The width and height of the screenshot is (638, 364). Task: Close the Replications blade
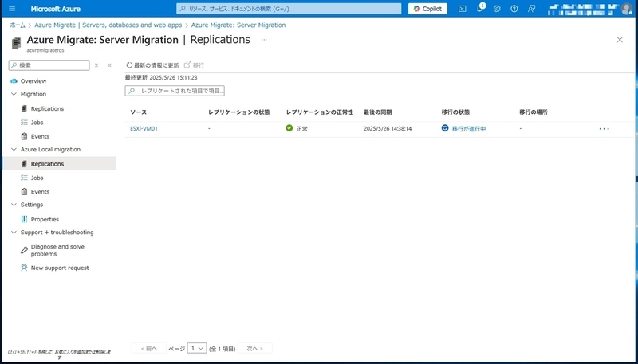tap(620, 40)
